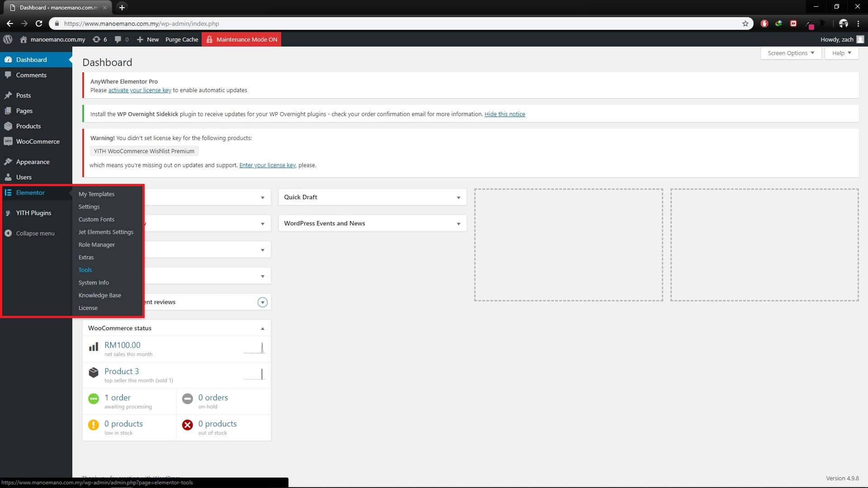Toggle the Quick Draft panel arrow

tap(458, 197)
